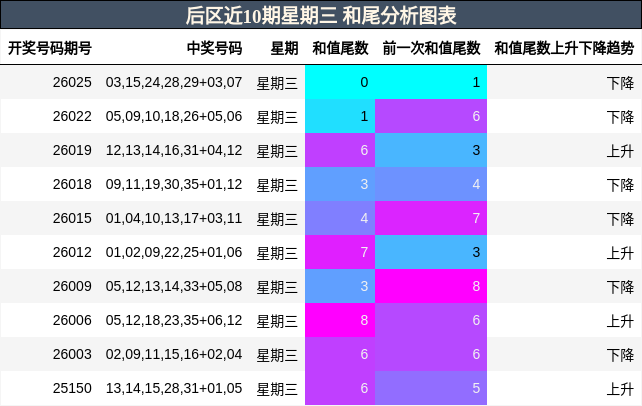Select winning numbers 01,02,09,22,25+01,06

174,252
